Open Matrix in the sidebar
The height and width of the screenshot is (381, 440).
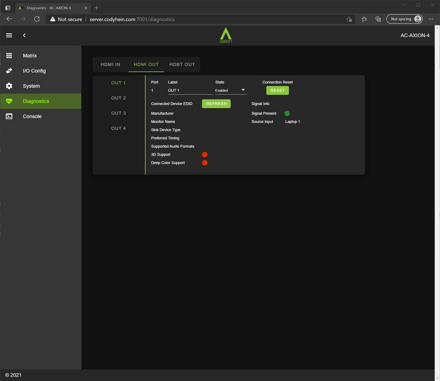tap(41, 56)
